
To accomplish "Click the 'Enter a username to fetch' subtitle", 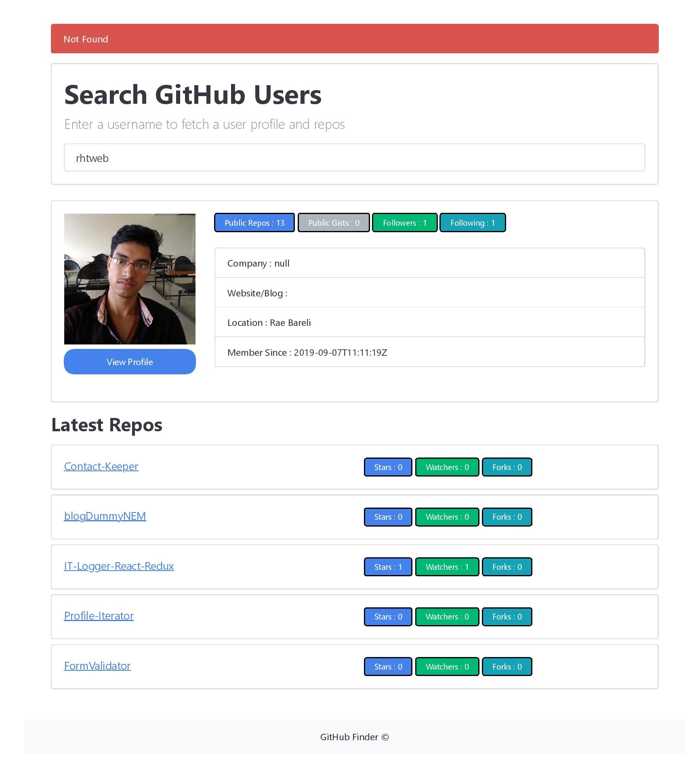I will (x=204, y=124).
